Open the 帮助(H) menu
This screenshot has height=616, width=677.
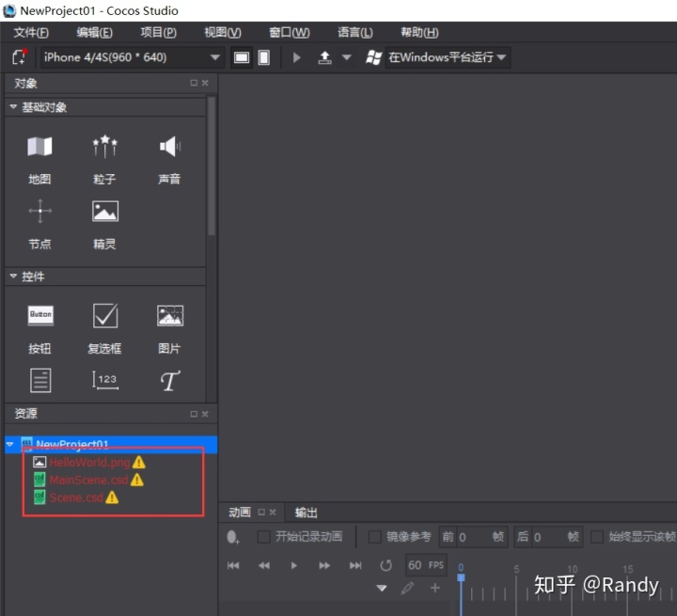pos(419,32)
